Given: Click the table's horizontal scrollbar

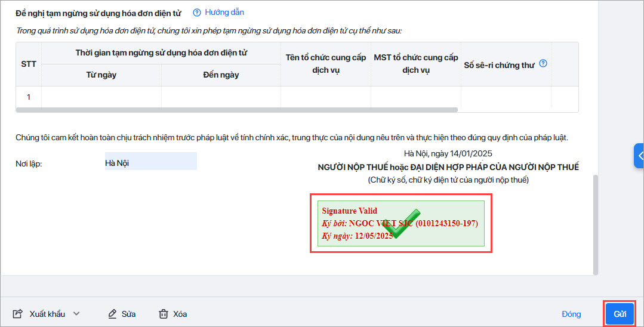Looking at the screenshot, I should [x=236, y=110].
